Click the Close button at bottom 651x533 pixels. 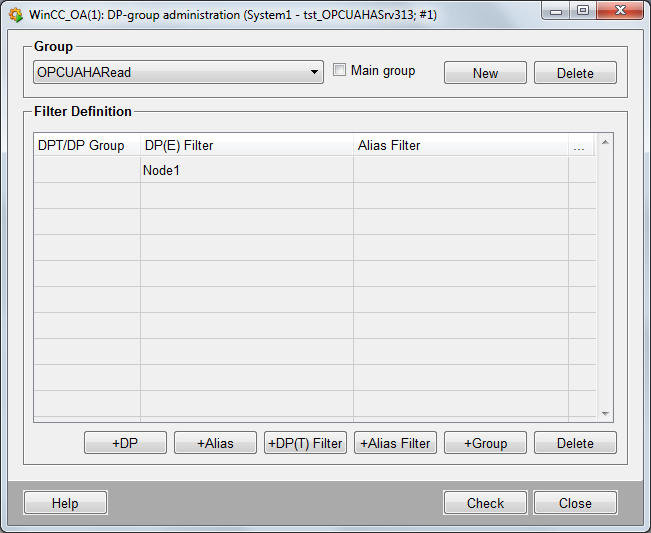575,503
